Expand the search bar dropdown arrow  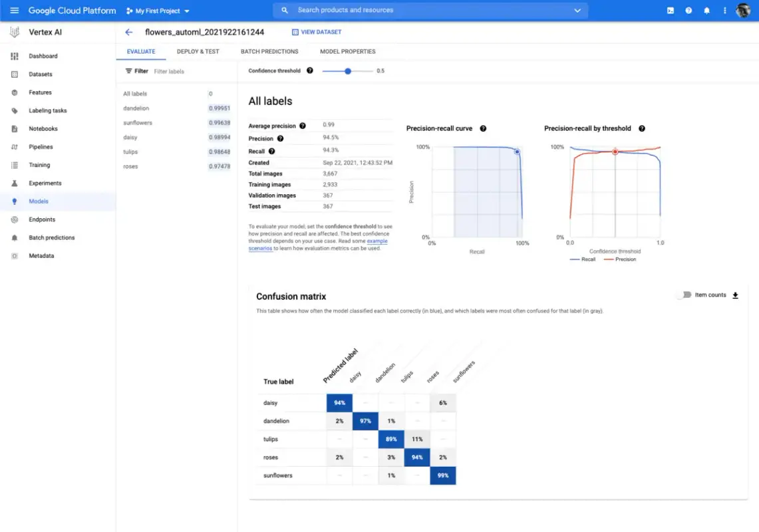coord(577,10)
